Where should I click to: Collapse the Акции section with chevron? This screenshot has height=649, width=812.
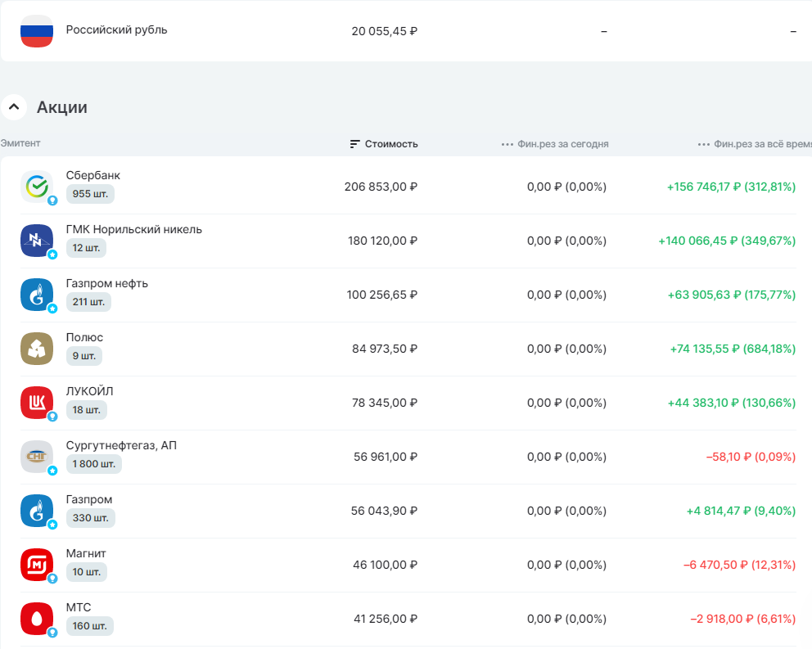click(14, 107)
